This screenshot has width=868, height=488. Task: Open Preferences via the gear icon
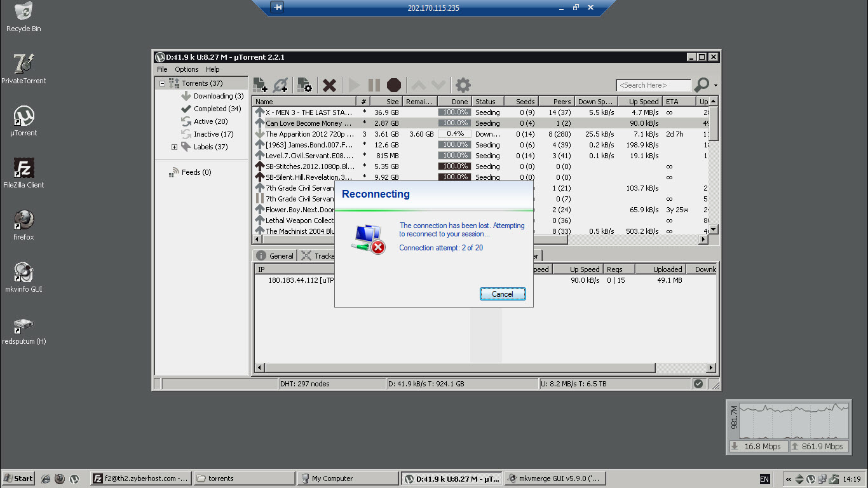463,85
